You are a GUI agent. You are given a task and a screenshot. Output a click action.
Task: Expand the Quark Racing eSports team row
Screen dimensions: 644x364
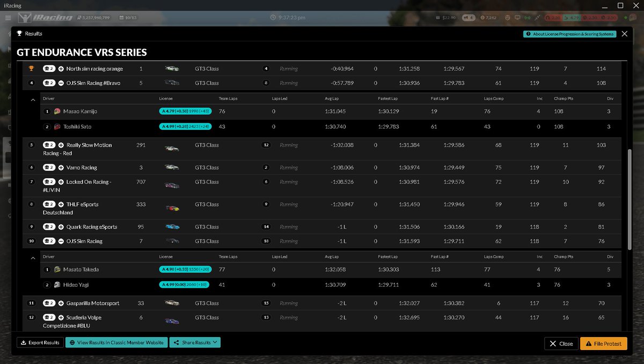coord(61,227)
